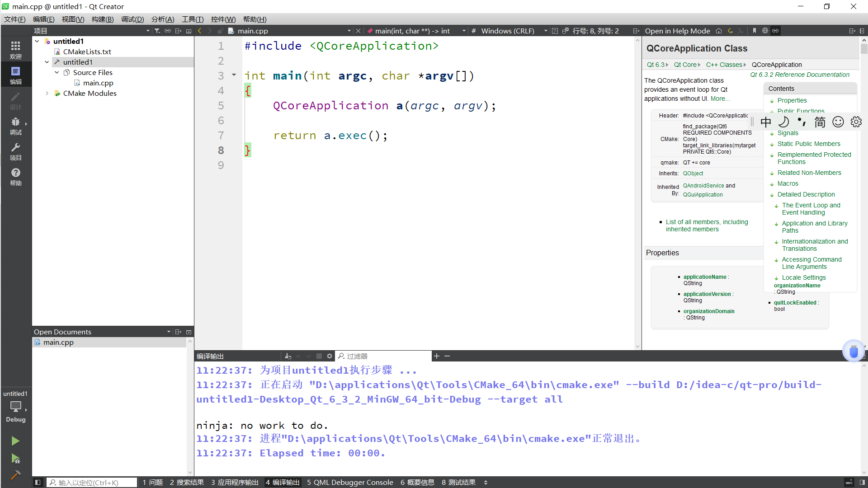Click the compile output filter field
The image size is (868, 488).
[384, 356]
